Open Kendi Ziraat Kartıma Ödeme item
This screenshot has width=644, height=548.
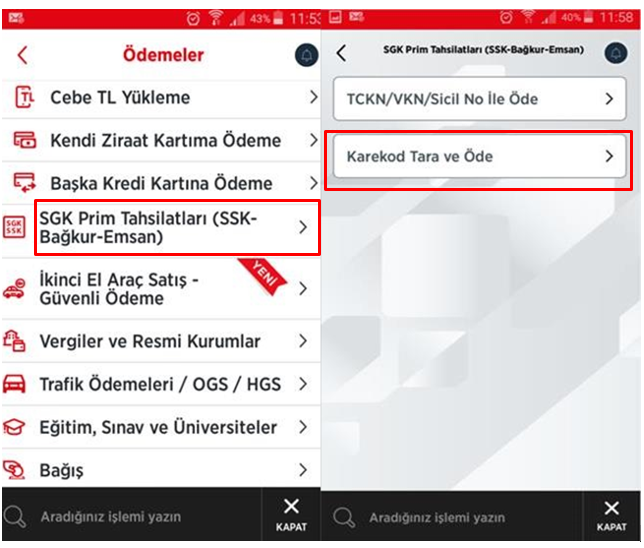pyautogui.click(x=161, y=140)
